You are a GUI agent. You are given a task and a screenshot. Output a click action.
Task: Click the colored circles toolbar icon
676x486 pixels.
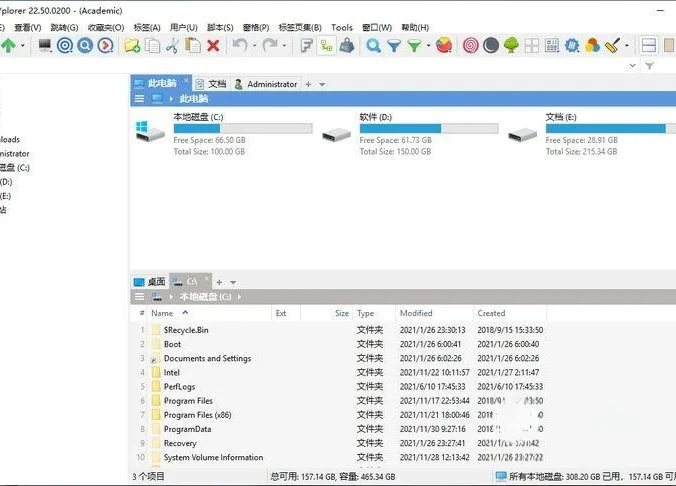(592, 45)
